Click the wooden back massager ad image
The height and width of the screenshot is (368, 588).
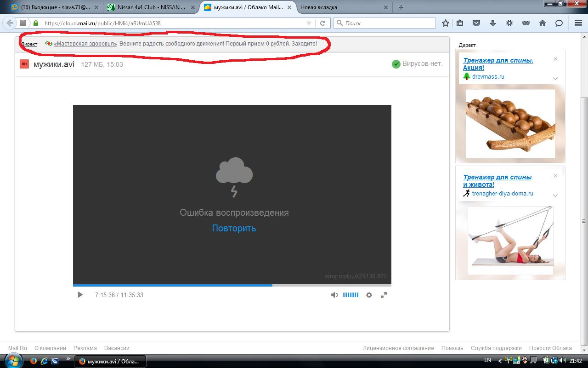510,123
